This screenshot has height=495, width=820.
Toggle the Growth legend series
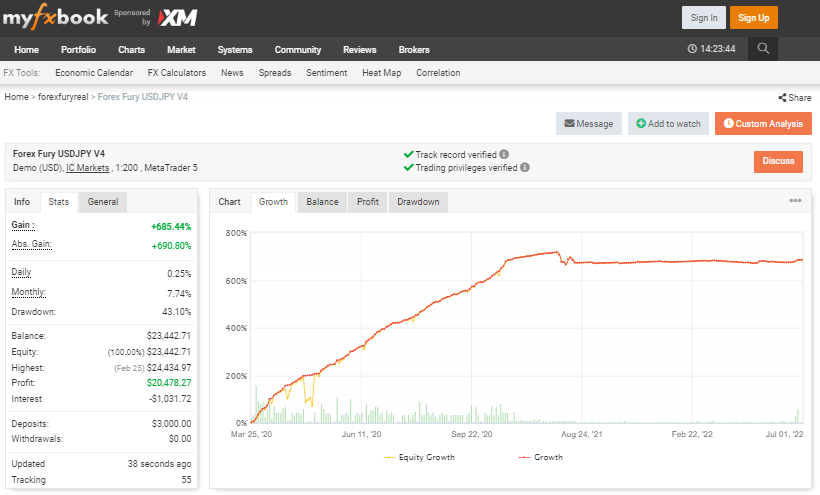(x=541, y=457)
